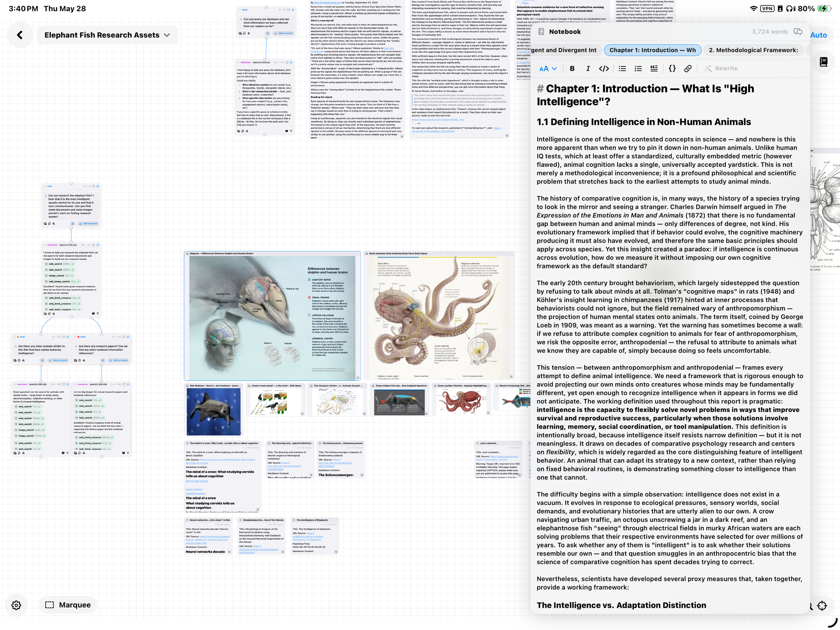Regenerate the 'any research papers' user message
The height and width of the screenshot is (630, 840).
pos(103,360)
